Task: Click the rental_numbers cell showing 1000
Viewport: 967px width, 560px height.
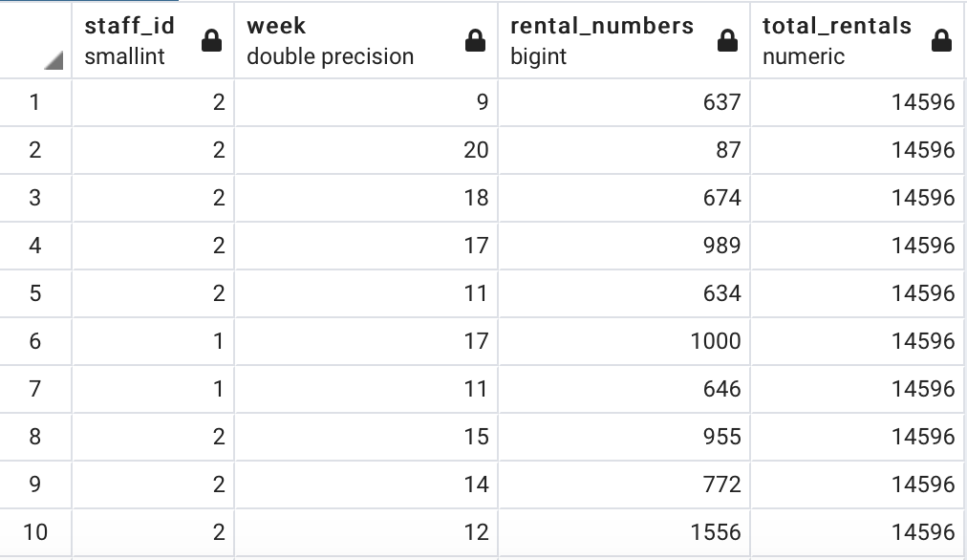Action: pos(624,341)
